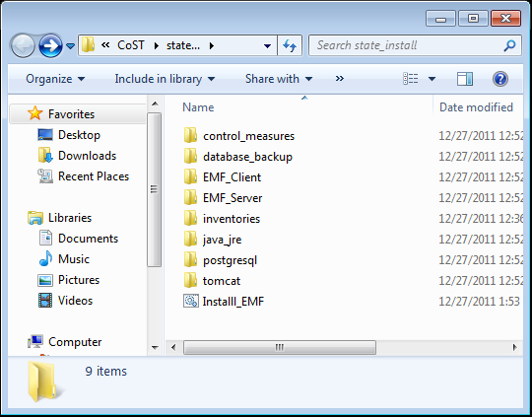
Task: Select the tomcat folder icon
Action: pos(190,281)
